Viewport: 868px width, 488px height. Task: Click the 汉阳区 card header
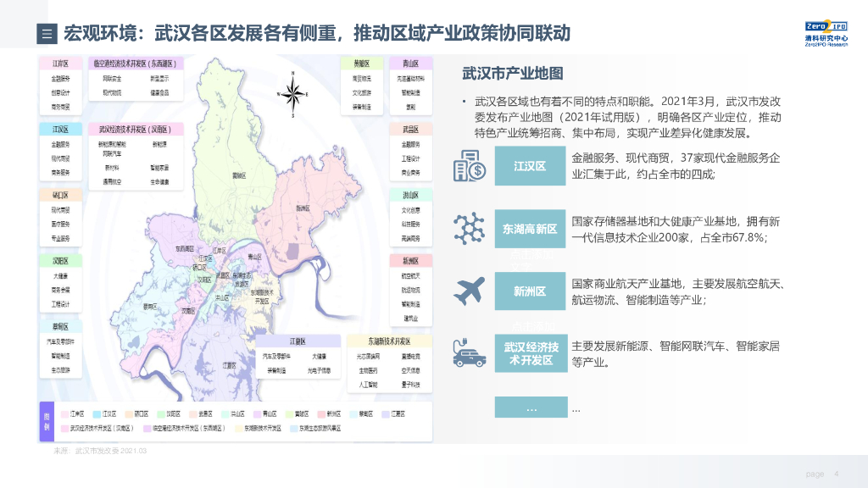[x=60, y=261]
